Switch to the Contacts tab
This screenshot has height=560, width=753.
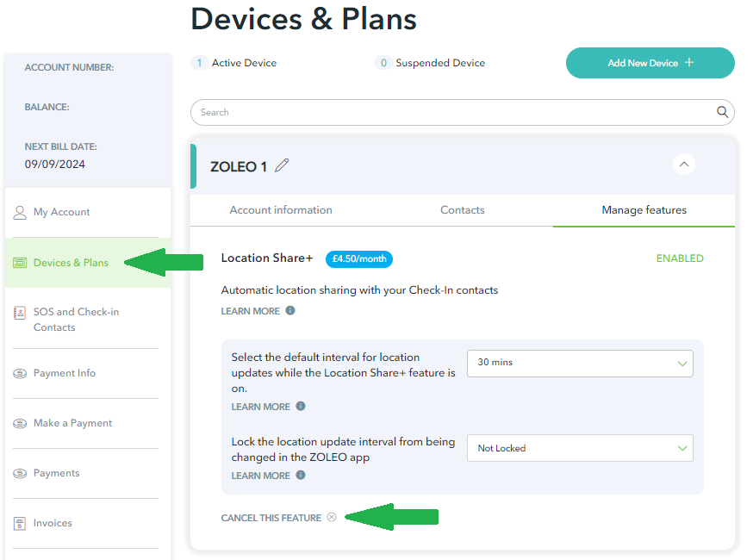pyautogui.click(x=463, y=210)
